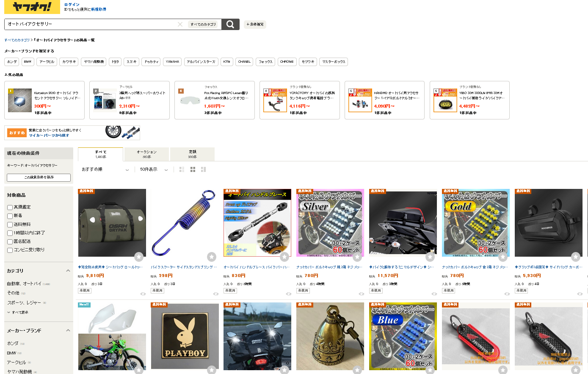Tick the 匿名配送 checkbox
The width and height of the screenshot is (588, 374).
[x=10, y=241]
